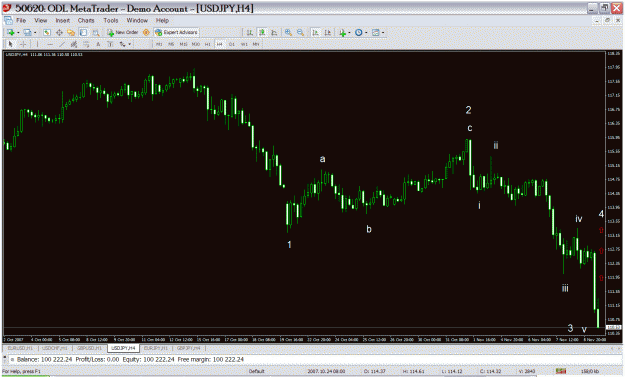The image size is (625, 377).
Task: Select the Text (A) tool
Action: pos(98,44)
